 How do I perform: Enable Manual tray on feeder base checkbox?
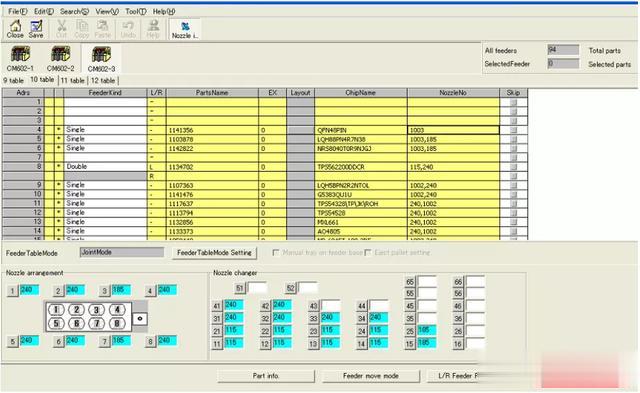click(276, 253)
